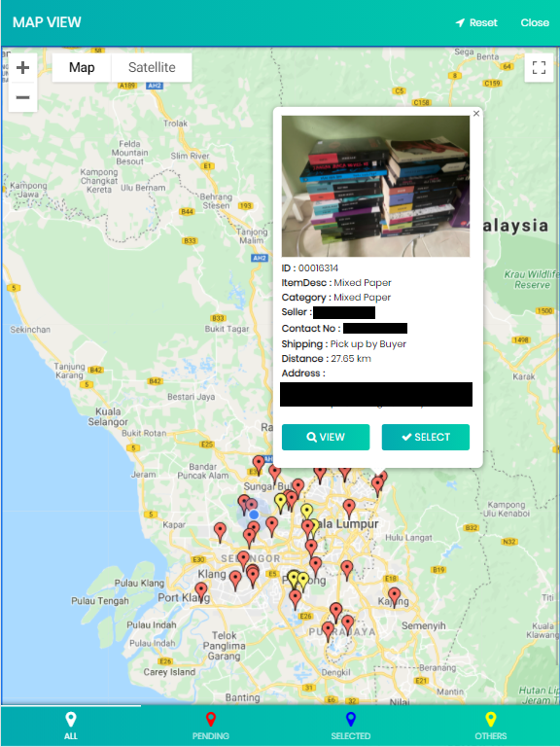Filter by SELECTED markers

tap(350, 726)
